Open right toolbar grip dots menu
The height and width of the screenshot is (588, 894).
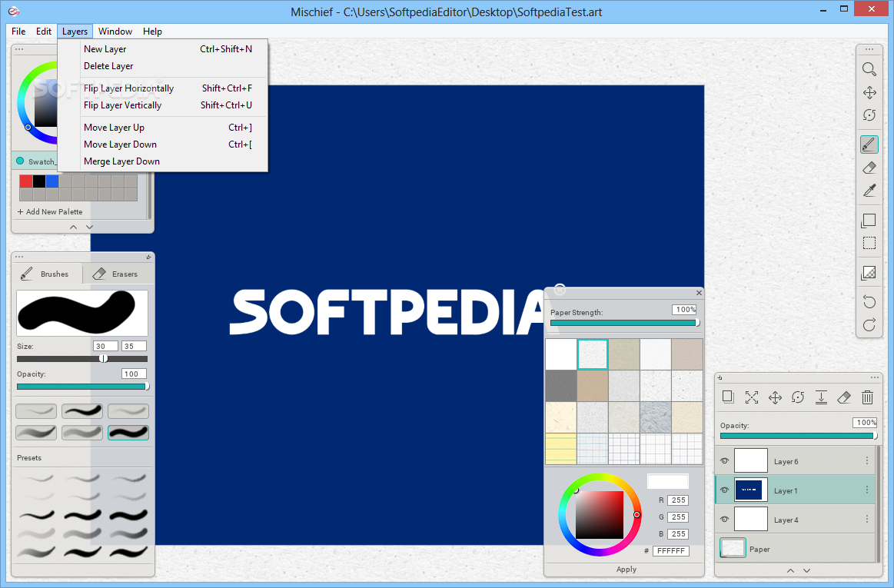coord(869,50)
